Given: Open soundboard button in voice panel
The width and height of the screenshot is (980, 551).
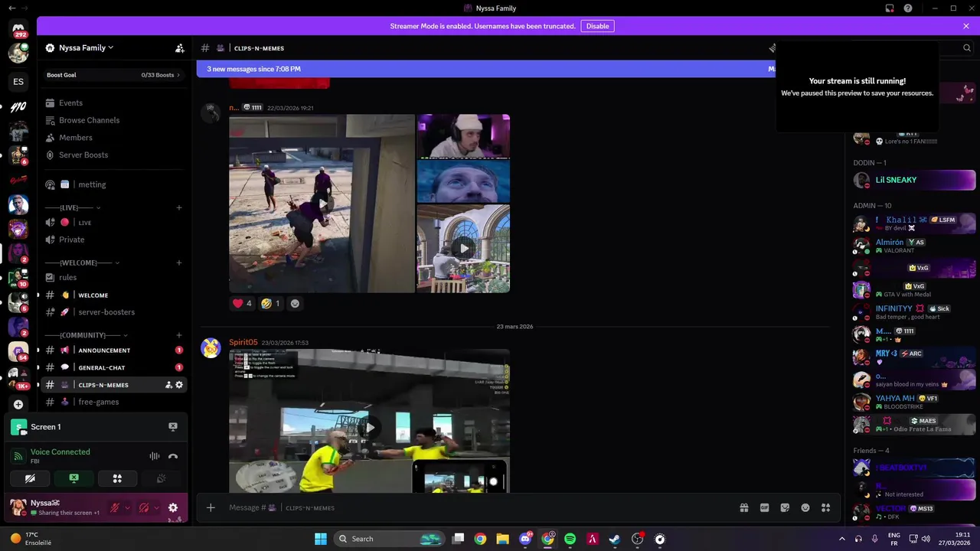Looking at the screenshot, I should pos(161,478).
